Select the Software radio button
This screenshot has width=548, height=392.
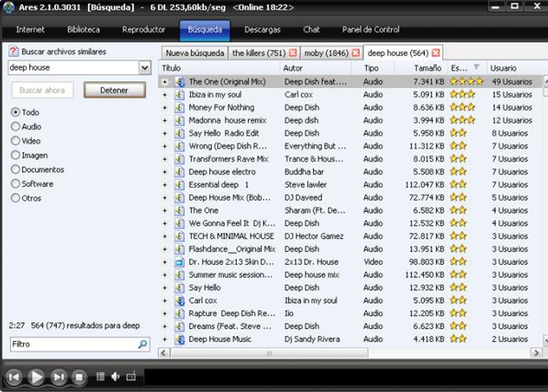15,184
